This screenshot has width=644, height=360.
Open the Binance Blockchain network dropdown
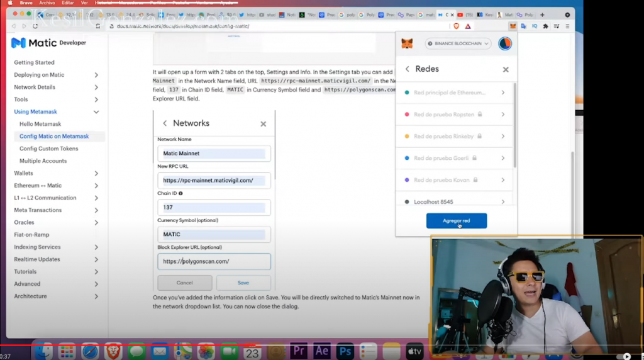pos(458,43)
